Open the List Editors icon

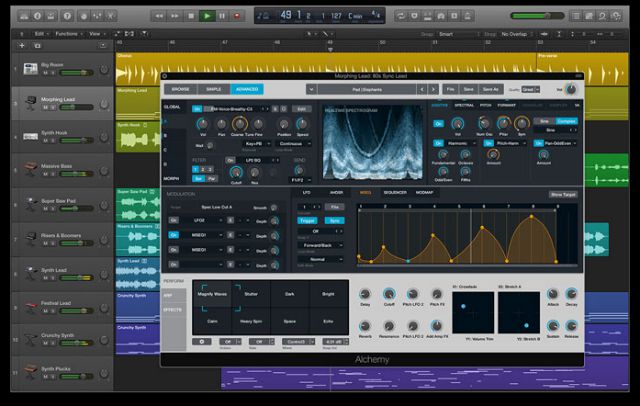[x=576, y=16]
